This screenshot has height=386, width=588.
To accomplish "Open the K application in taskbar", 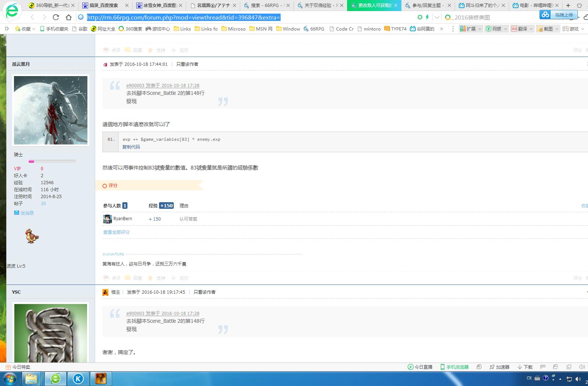I will point(78,379).
